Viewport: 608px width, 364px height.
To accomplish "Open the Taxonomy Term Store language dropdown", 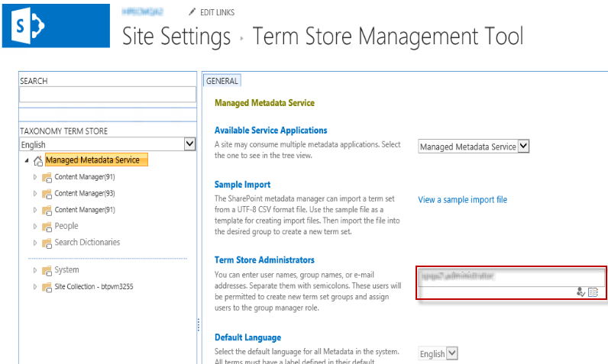I will tap(189, 144).
